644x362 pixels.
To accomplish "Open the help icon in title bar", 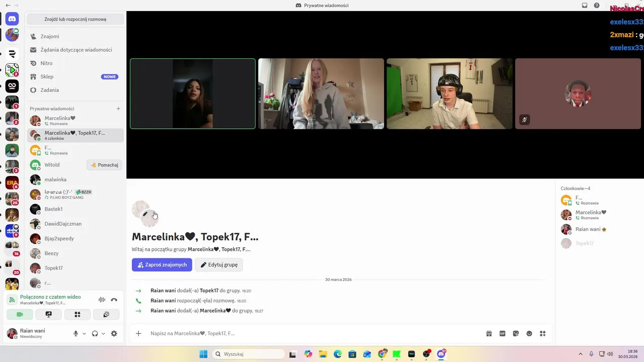I will coord(597,6).
